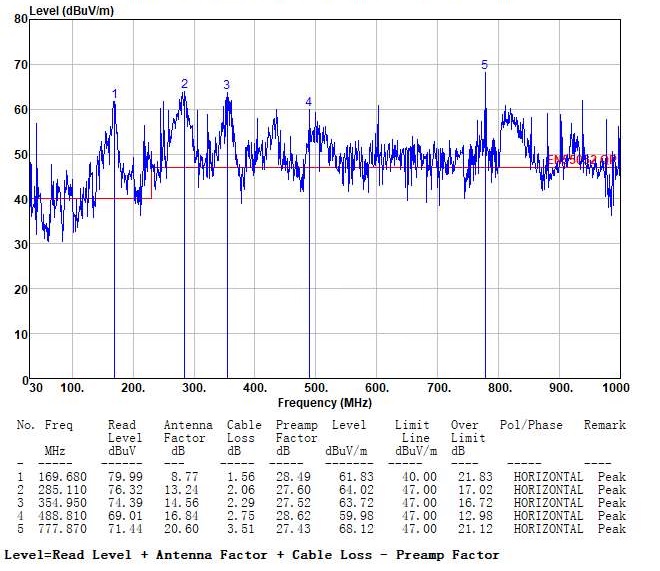Click the read level value 71.44

click(125, 529)
